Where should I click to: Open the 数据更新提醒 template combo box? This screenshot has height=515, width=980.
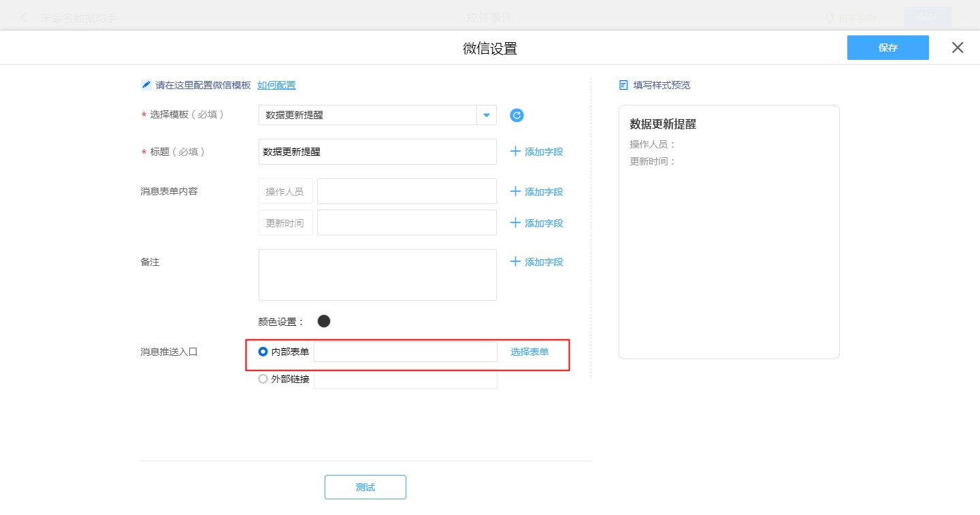(367, 115)
